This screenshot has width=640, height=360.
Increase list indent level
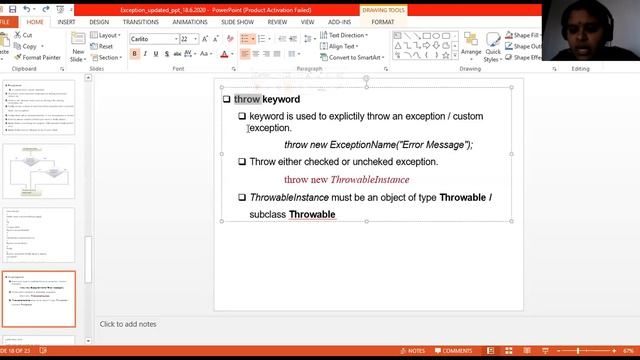pyautogui.click(x=293, y=39)
